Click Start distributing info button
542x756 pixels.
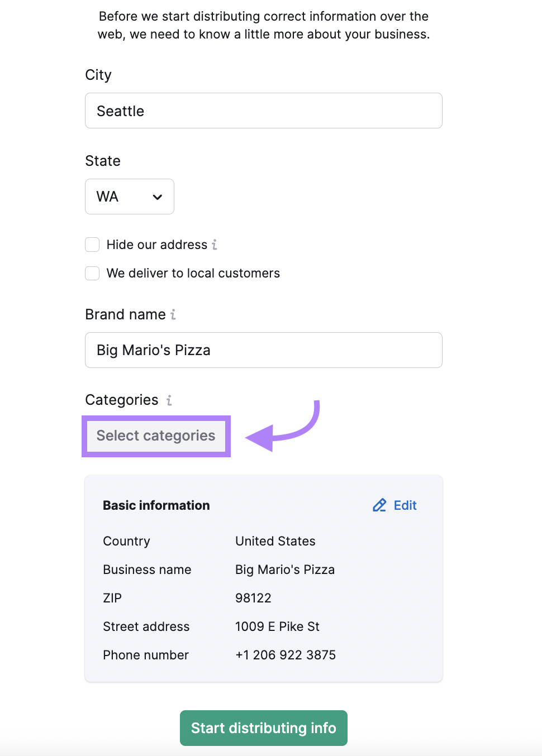tap(263, 728)
